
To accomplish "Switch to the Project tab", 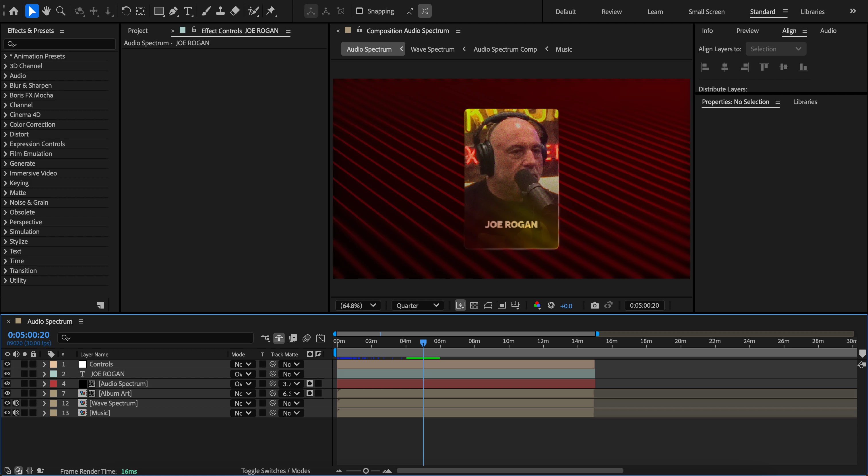I will point(137,31).
